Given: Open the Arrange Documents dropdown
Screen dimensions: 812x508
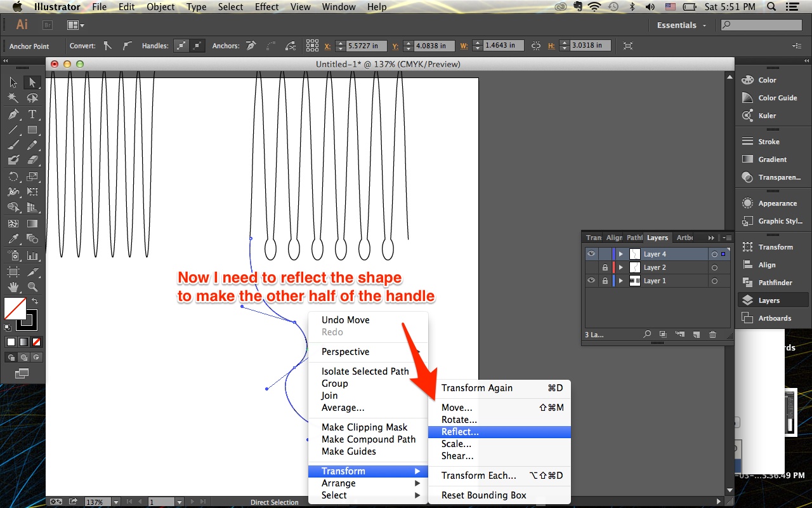Looking at the screenshot, I should coord(75,25).
